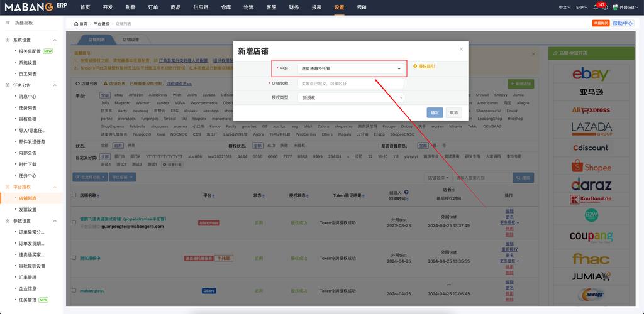
Task: Open 汇率管理 in left sidebar
Action: click(28, 277)
